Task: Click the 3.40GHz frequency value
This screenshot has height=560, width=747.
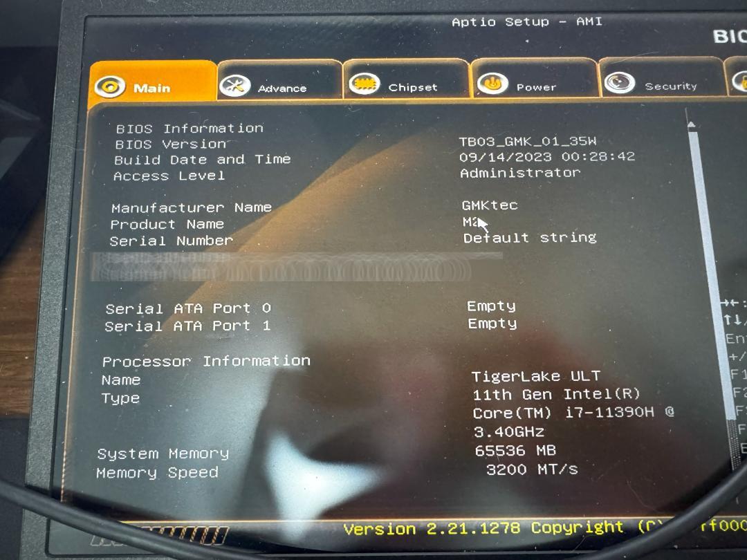Action: pos(509,432)
